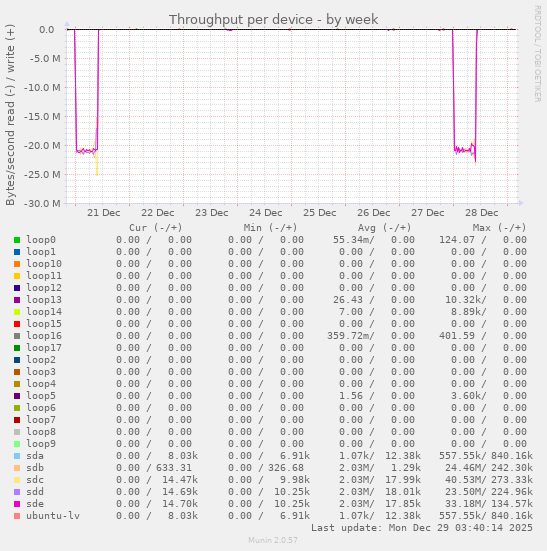Click the sdb orange legend swatch

pyautogui.click(x=17, y=468)
